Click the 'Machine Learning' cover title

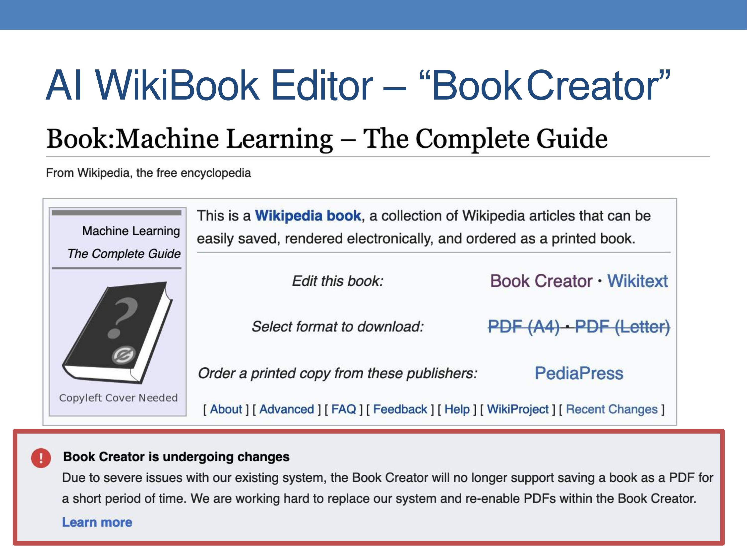pos(131,231)
